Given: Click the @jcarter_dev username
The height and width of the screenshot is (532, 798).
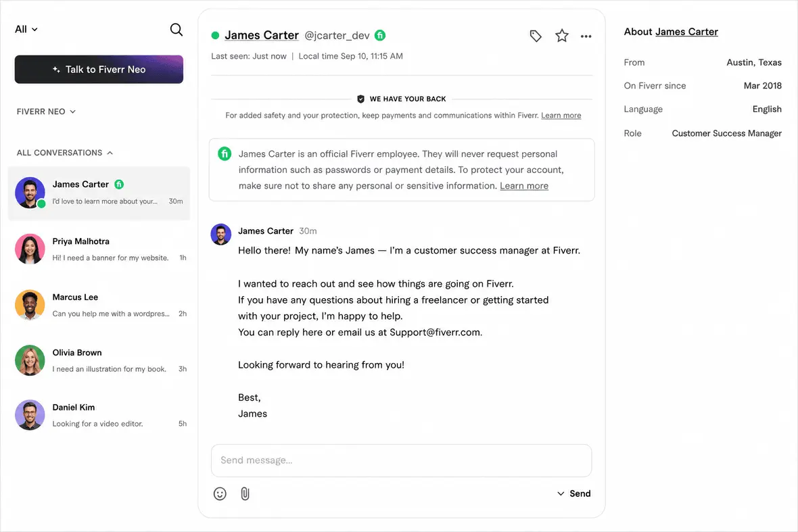Looking at the screenshot, I should point(337,36).
